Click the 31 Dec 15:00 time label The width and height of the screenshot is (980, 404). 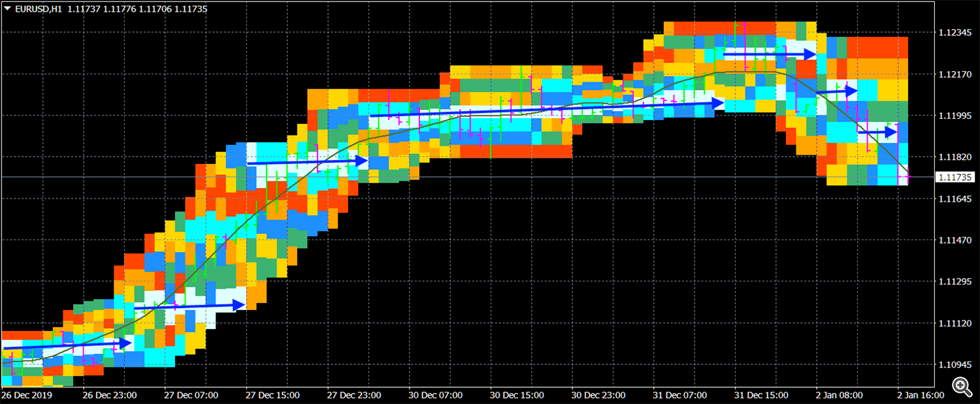(x=762, y=396)
